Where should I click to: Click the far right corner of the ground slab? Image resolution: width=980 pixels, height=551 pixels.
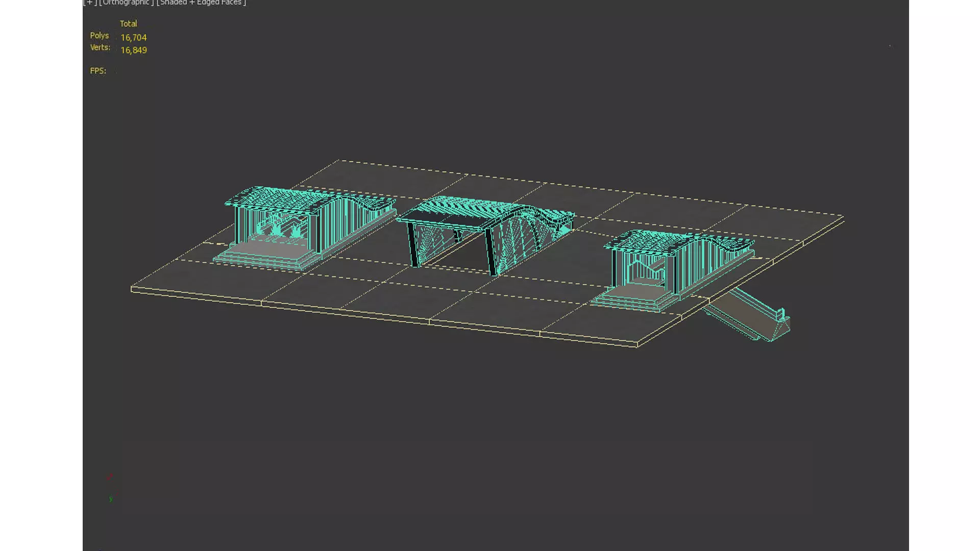pos(841,217)
